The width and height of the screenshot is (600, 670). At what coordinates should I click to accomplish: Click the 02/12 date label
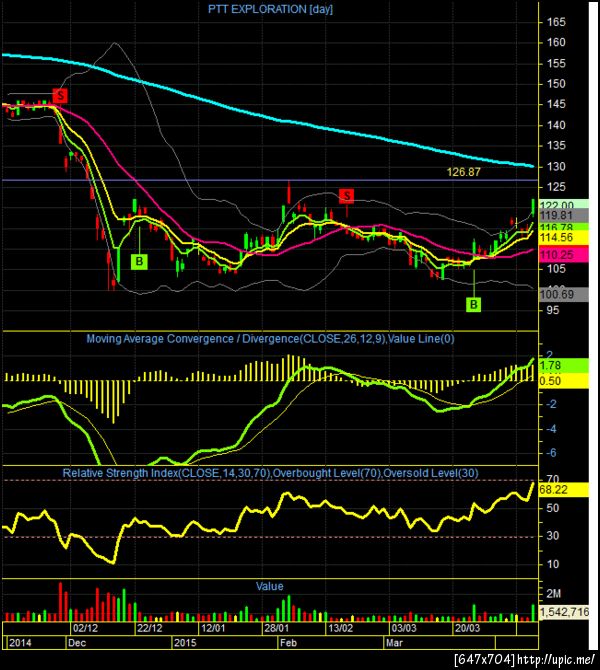[85, 628]
